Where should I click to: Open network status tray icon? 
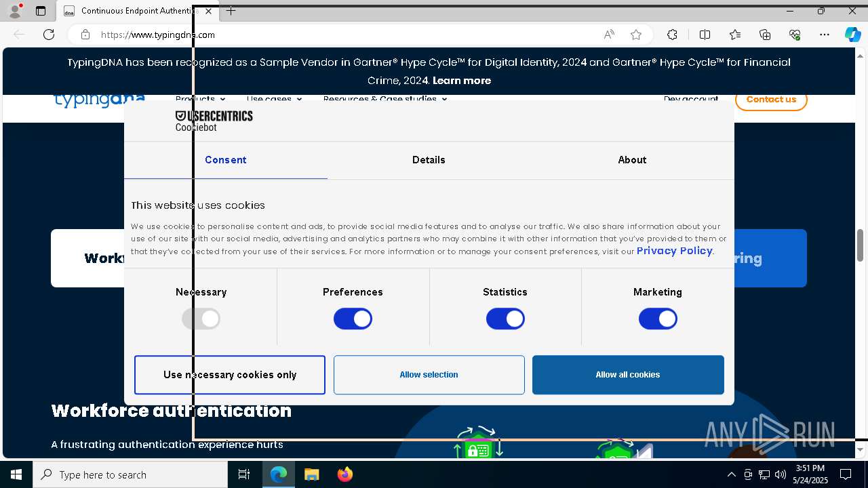tap(764, 474)
